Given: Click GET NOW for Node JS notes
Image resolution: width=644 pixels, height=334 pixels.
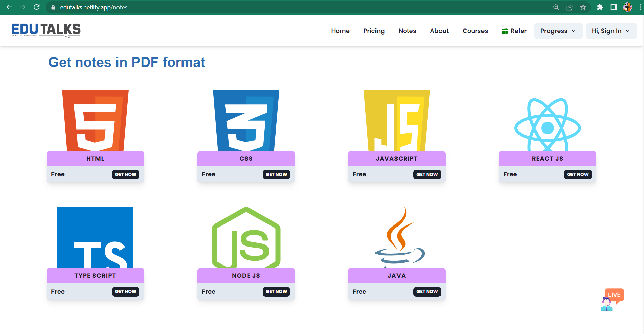Looking at the screenshot, I should tap(276, 292).
